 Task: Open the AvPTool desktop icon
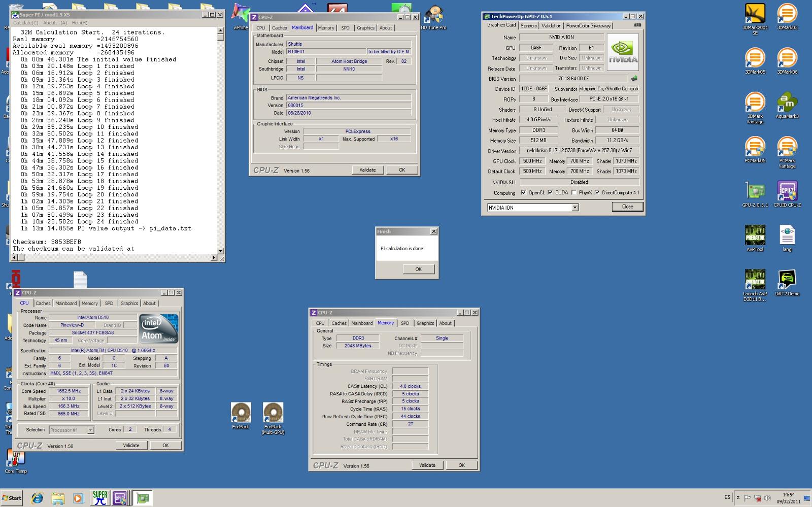755,239
